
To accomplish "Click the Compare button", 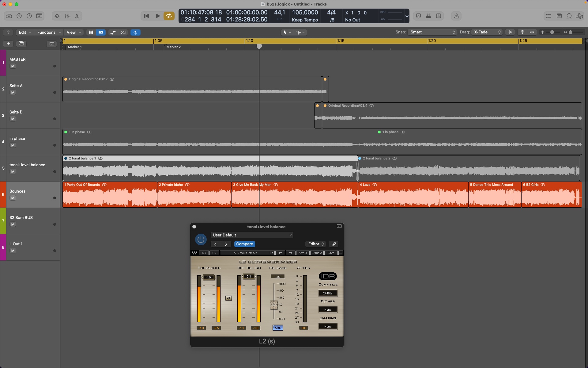I will pyautogui.click(x=244, y=244).
